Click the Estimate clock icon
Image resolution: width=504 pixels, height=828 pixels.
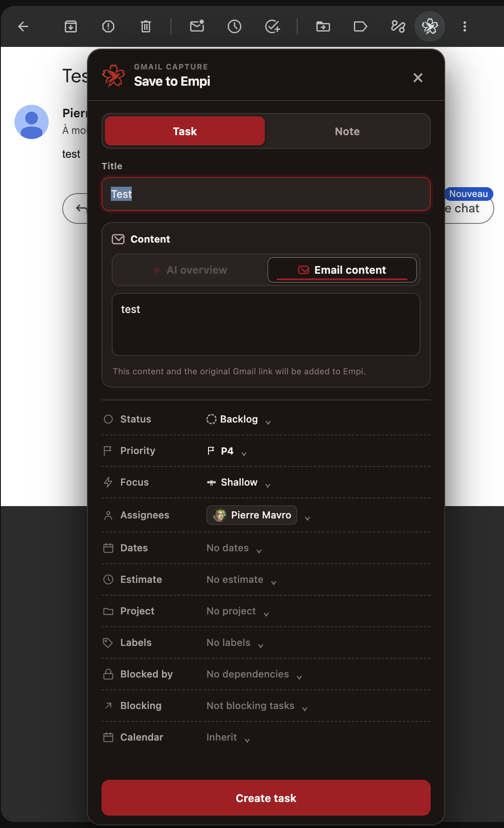pyautogui.click(x=108, y=579)
